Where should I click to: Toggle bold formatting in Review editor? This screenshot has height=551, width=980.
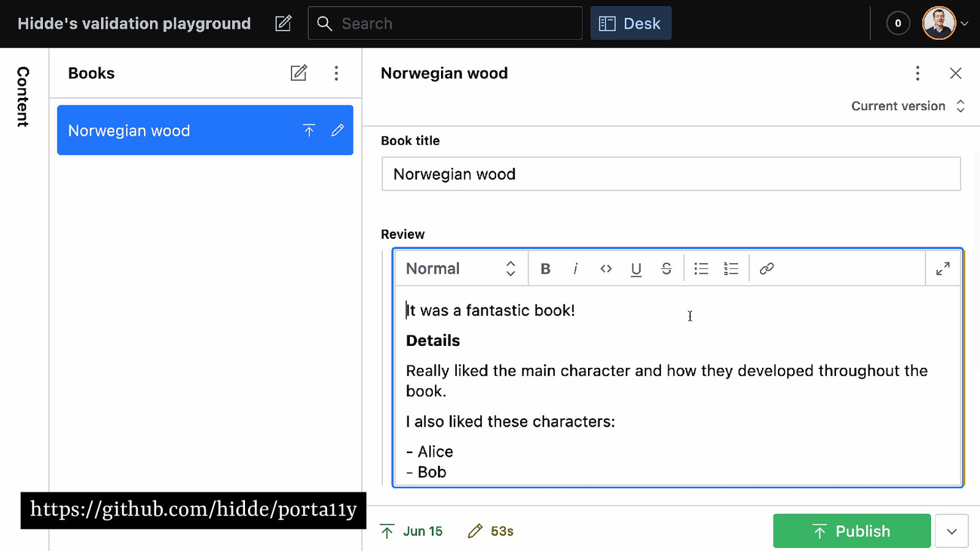click(x=545, y=268)
